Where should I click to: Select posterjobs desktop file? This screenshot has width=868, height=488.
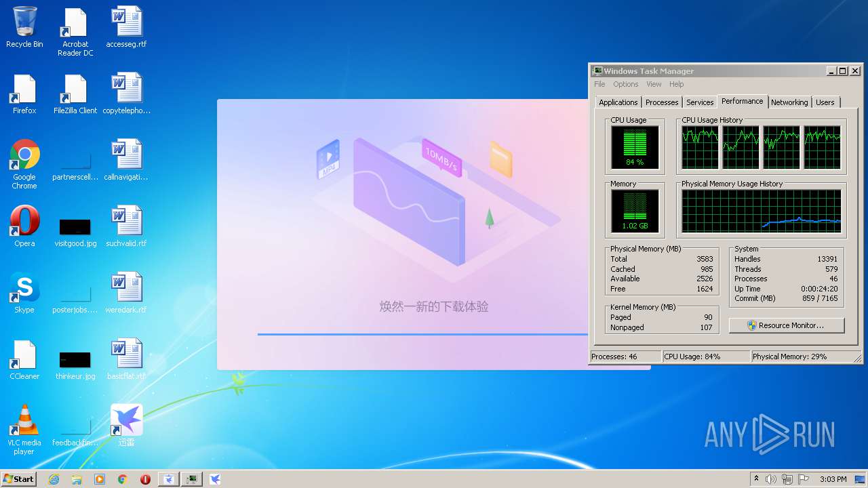click(75, 298)
